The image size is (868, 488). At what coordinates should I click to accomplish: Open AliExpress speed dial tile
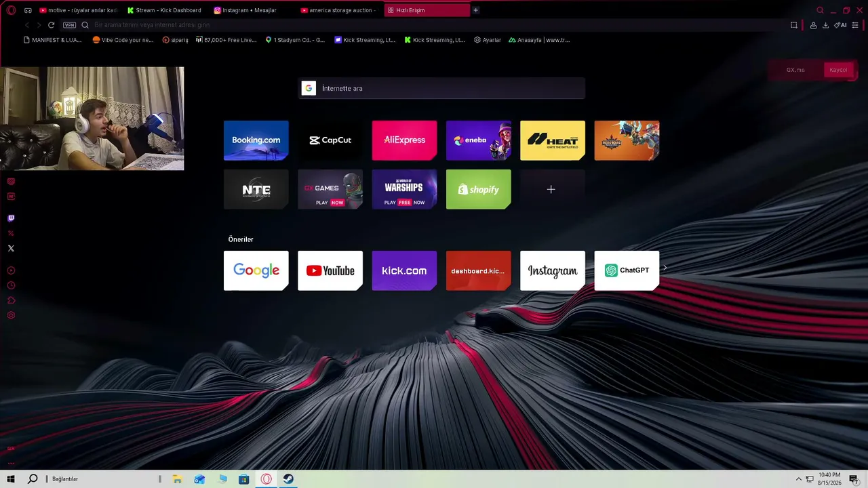(x=404, y=140)
